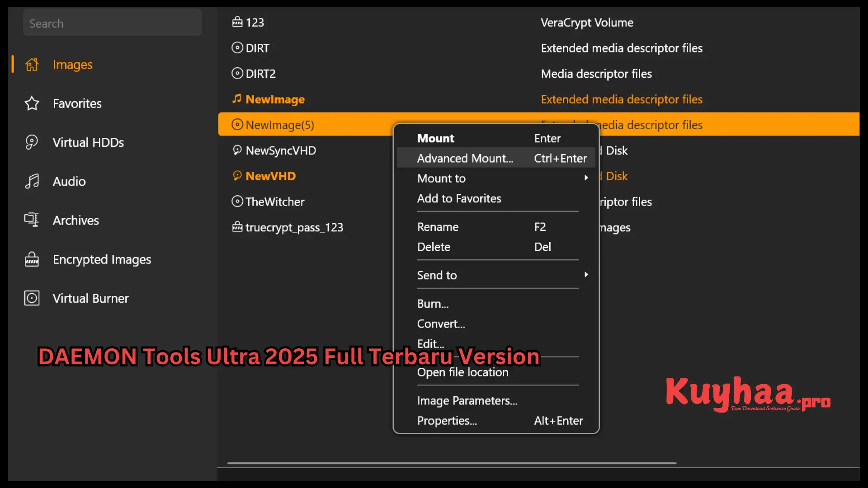
Task: Click the Search input field
Action: (x=113, y=24)
